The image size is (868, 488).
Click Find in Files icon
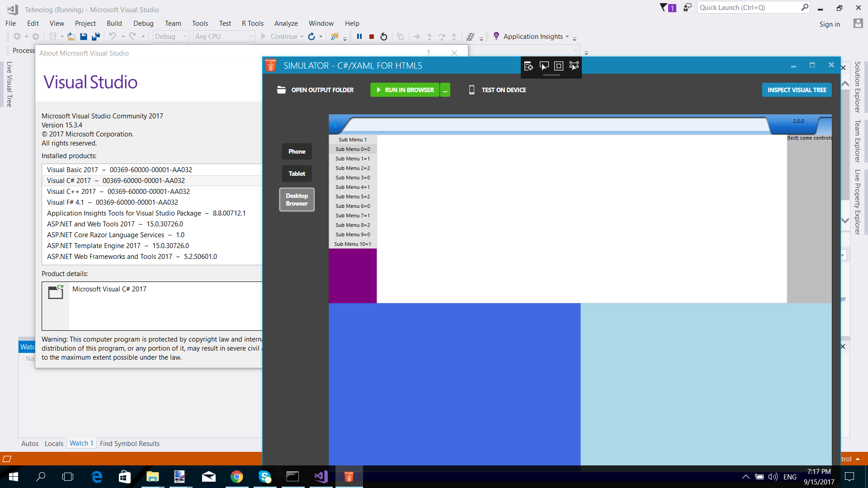pyautogui.click(x=335, y=37)
